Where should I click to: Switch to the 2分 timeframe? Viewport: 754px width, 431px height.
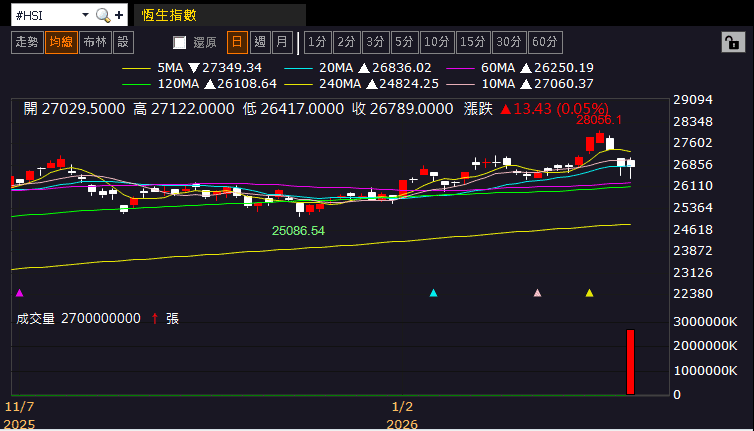(346, 42)
